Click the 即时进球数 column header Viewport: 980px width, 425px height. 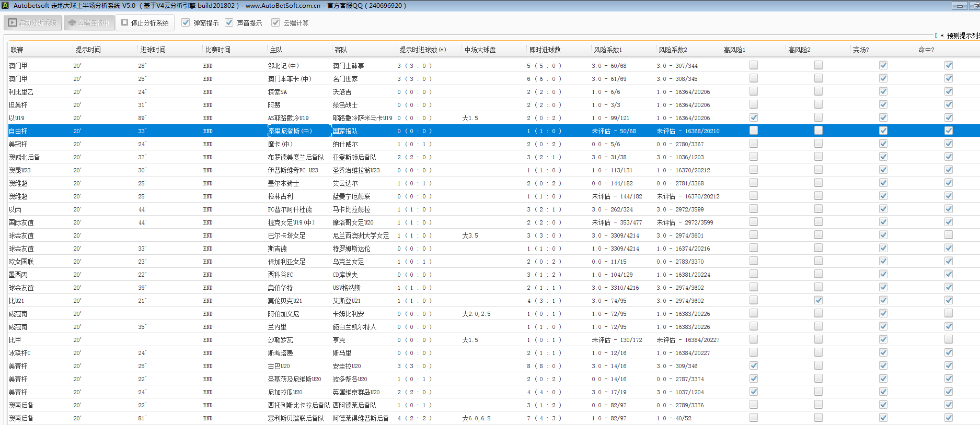click(545, 50)
